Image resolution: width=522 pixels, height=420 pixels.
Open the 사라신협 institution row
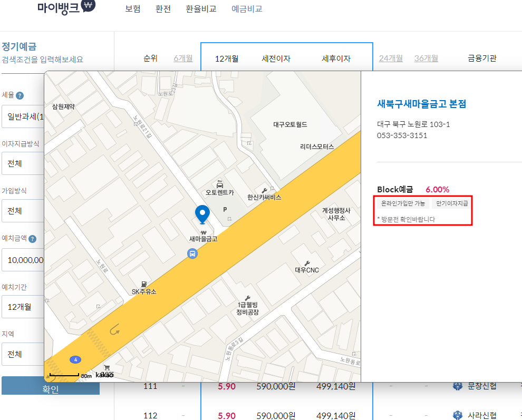click(482, 415)
